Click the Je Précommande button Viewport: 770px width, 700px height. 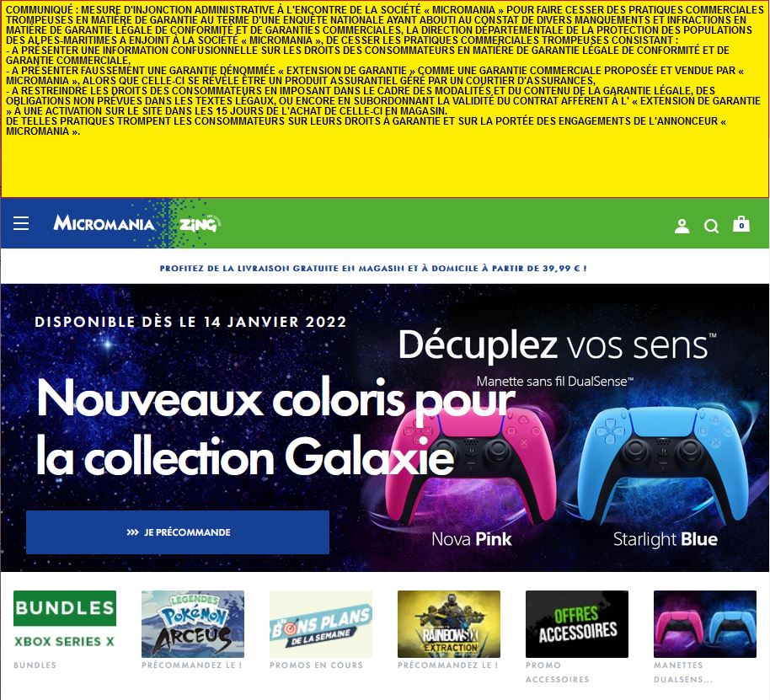(x=178, y=532)
